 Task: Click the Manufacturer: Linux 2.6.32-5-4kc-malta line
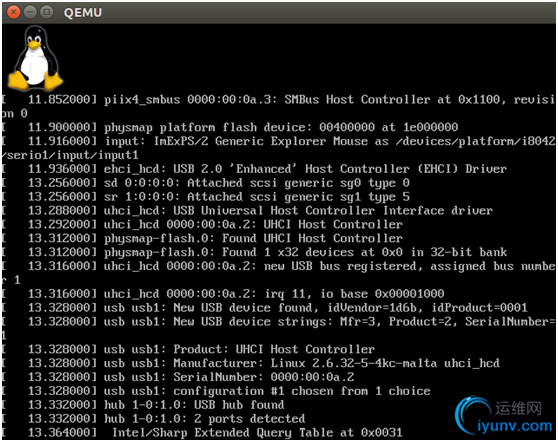coord(251,363)
